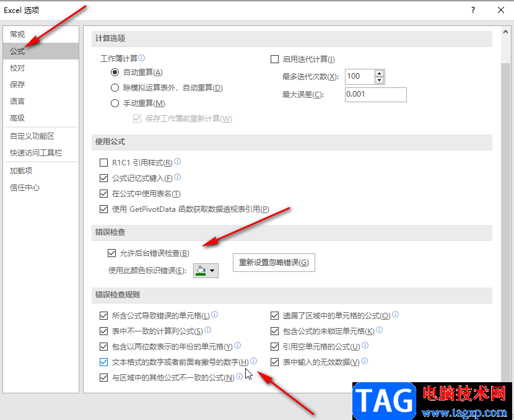Screen dimensions: 514x420
Task: Toggle 允许后台错误检查 checkbox
Action: [x=112, y=253]
